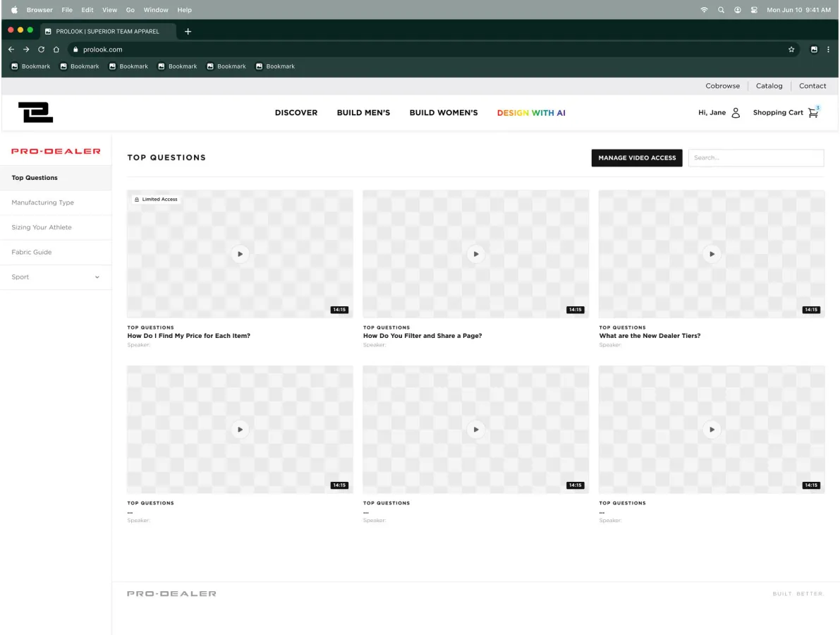Click the Prolook logo icon
The width and height of the screenshot is (840, 635).
(35, 112)
